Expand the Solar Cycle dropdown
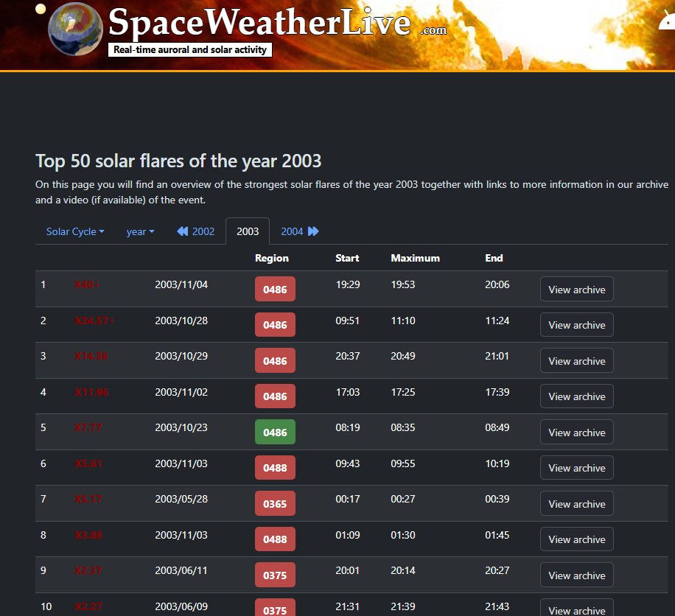 tap(75, 231)
